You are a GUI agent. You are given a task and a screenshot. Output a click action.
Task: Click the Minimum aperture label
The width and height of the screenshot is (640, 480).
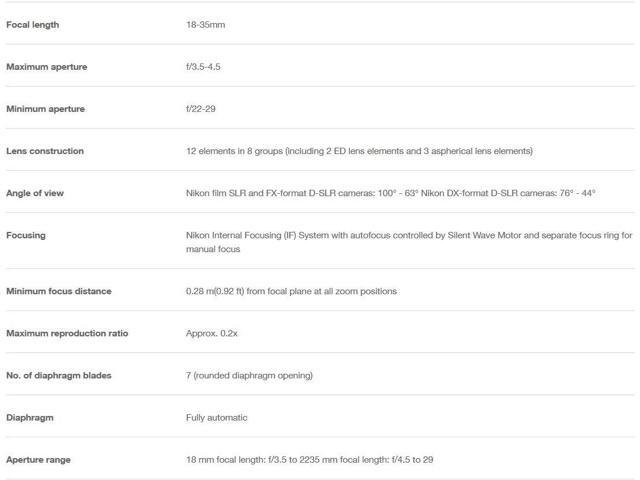(x=45, y=109)
